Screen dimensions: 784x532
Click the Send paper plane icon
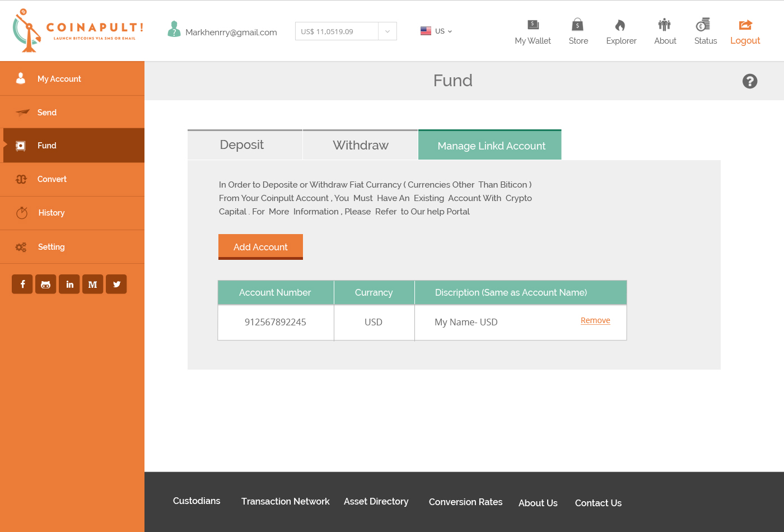click(22, 113)
